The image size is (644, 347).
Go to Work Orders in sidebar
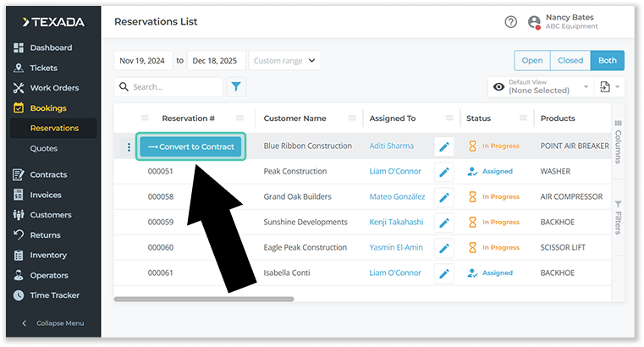tap(54, 88)
